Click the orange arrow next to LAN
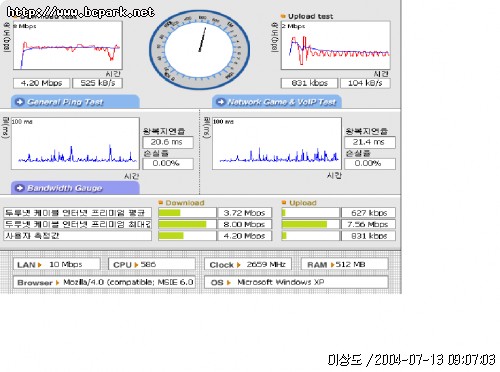500x372 pixels. click(40, 265)
